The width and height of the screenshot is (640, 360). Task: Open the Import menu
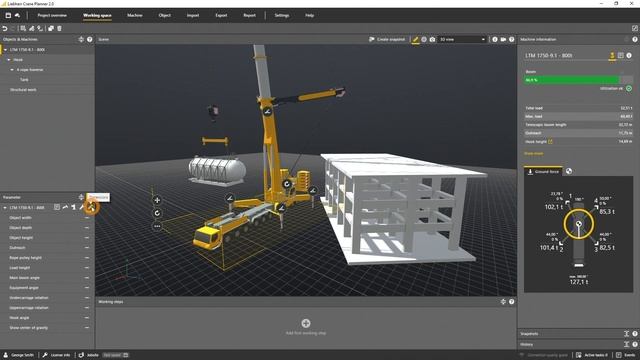[x=193, y=16]
